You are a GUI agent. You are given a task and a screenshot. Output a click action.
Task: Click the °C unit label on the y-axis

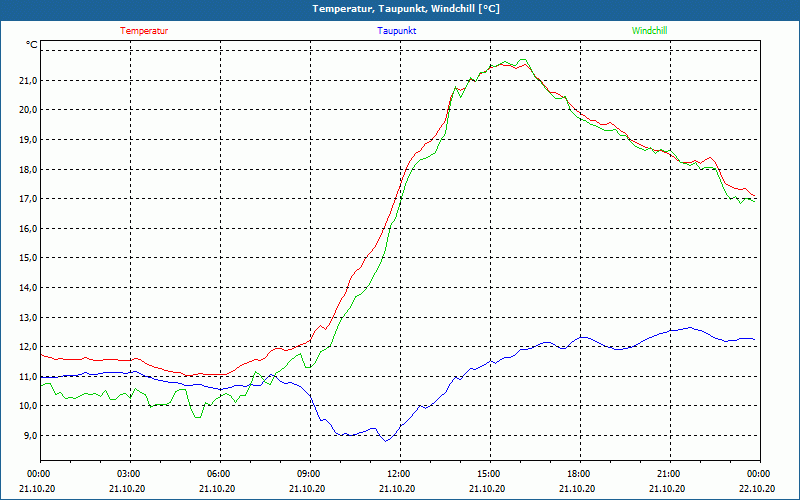pyautogui.click(x=32, y=45)
